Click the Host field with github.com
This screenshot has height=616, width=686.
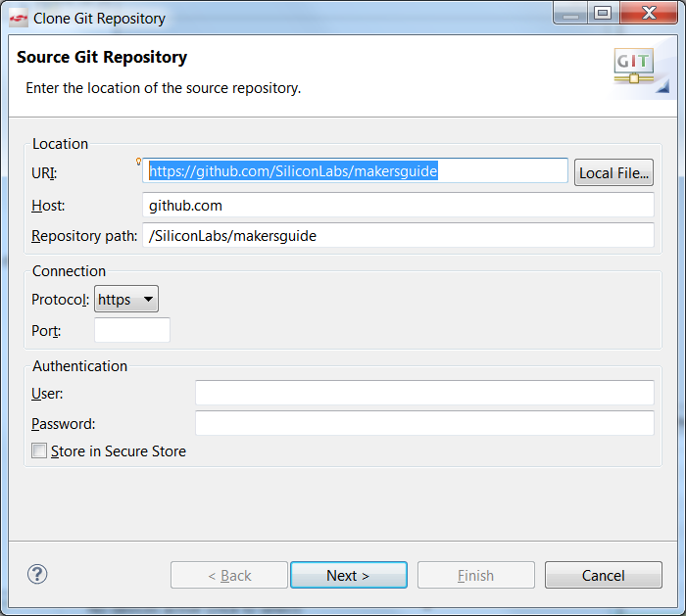point(398,205)
